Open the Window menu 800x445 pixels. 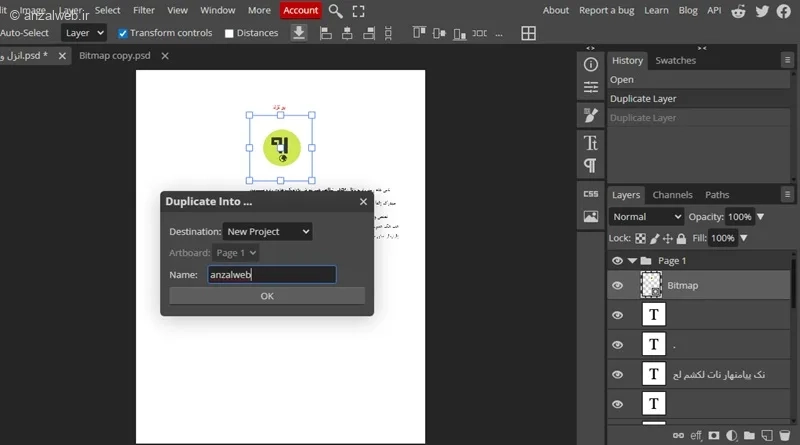pyautogui.click(x=218, y=10)
